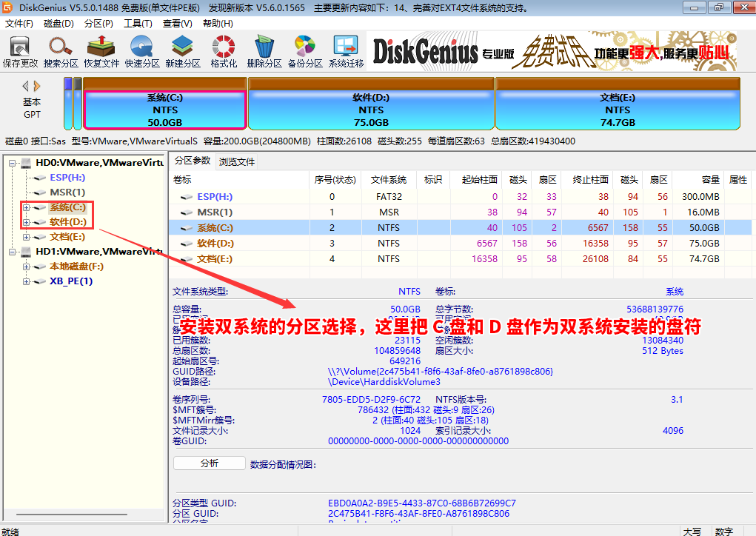
Task: Click the horizontal scrollbar of disk tree
Action: (x=73, y=515)
